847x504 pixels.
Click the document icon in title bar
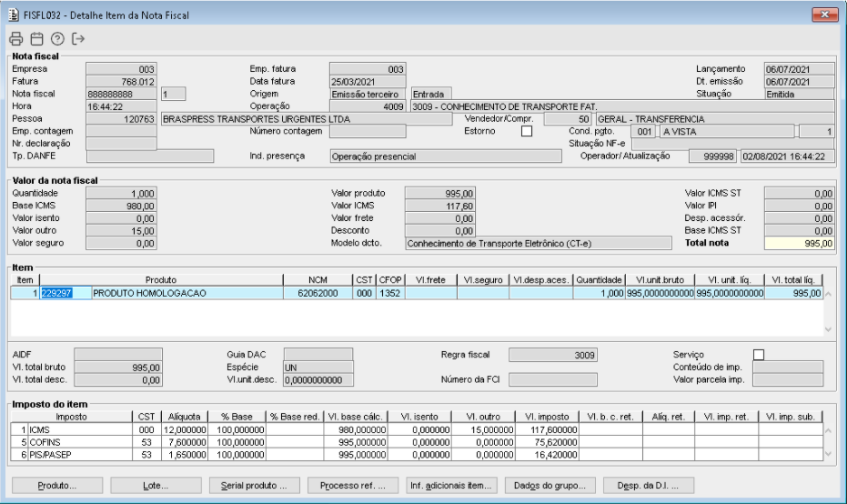pos(14,15)
